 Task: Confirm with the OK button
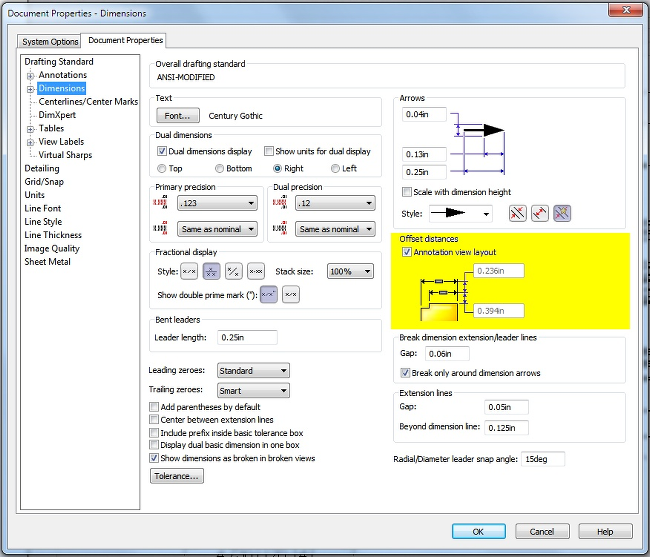click(478, 531)
